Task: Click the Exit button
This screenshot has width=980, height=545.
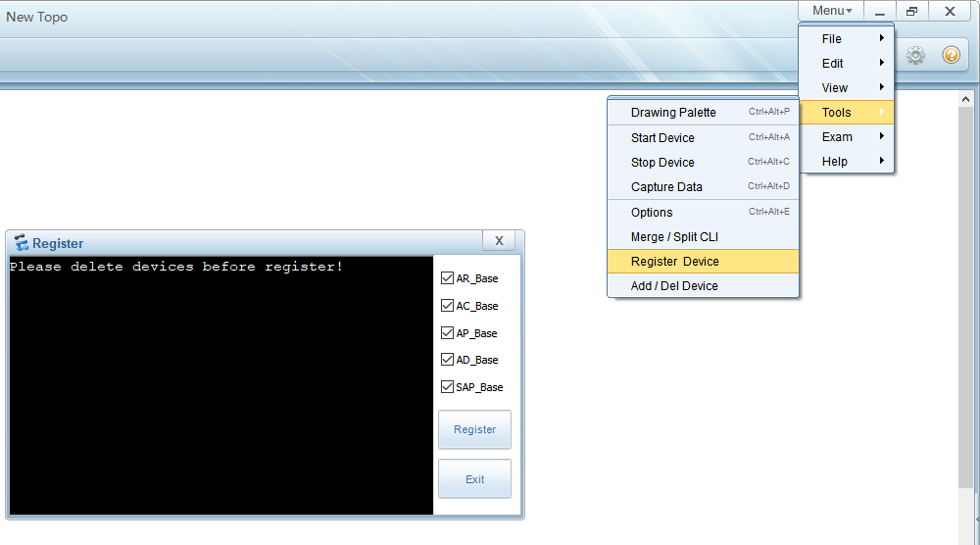Action: [x=474, y=479]
